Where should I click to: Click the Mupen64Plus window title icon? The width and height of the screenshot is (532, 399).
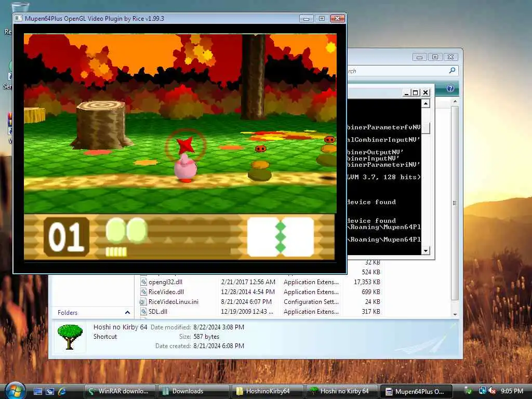(x=19, y=18)
